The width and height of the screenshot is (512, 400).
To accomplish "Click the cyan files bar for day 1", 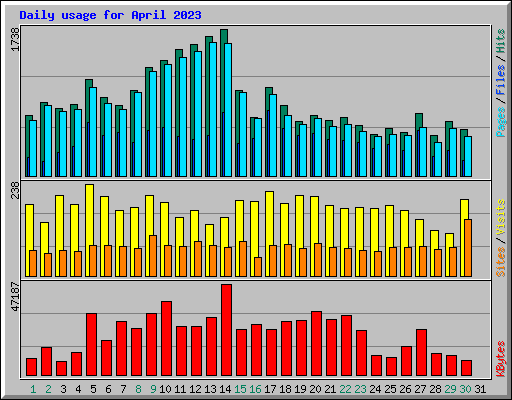I will coord(33,149).
